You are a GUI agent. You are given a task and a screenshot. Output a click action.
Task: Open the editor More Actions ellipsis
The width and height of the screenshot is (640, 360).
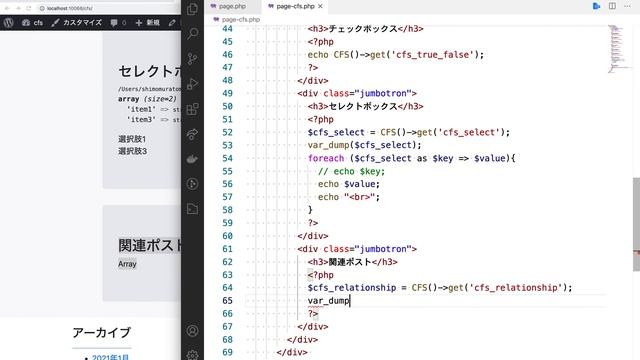[x=627, y=6]
